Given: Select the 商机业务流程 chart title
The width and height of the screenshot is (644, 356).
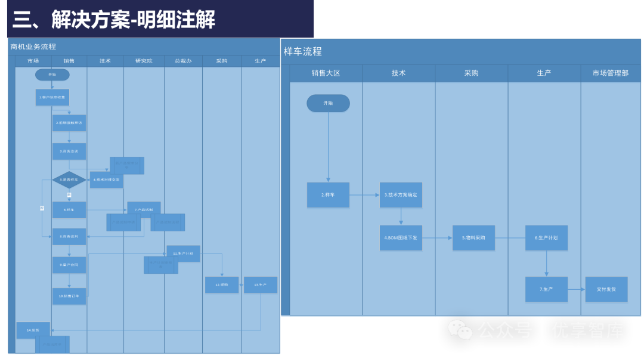Looking at the screenshot, I should point(33,47).
